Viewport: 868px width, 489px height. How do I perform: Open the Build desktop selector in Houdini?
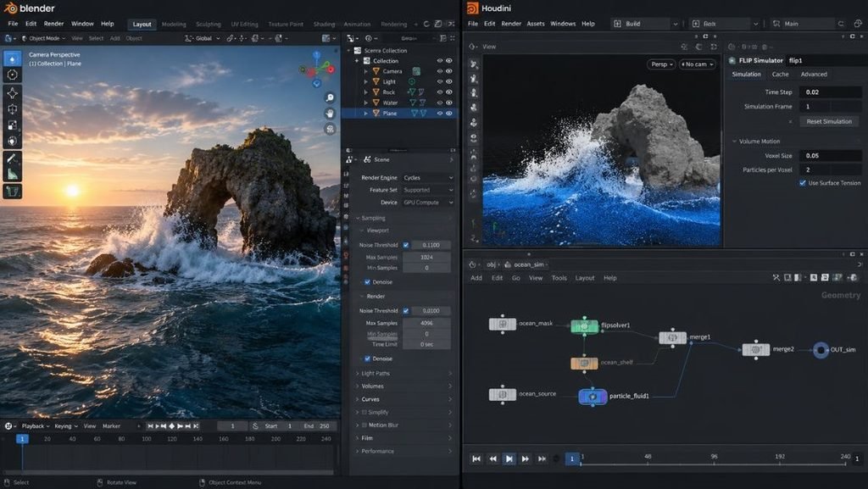point(645,24)
